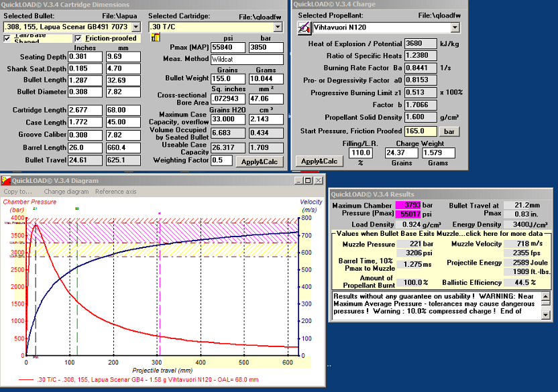558x392 pixels.
Task: Click the Pro- or Degressivity Factor a0 field
Action: point(421,80)
